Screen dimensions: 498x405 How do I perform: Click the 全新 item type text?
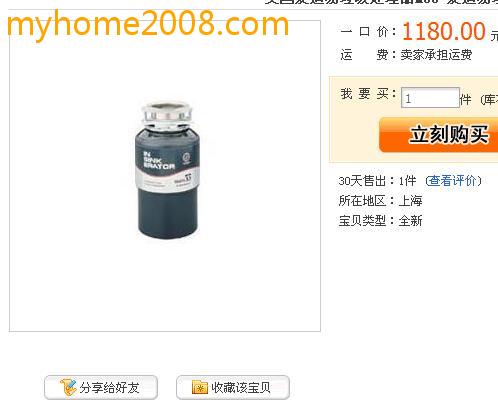tap(410, 221)
